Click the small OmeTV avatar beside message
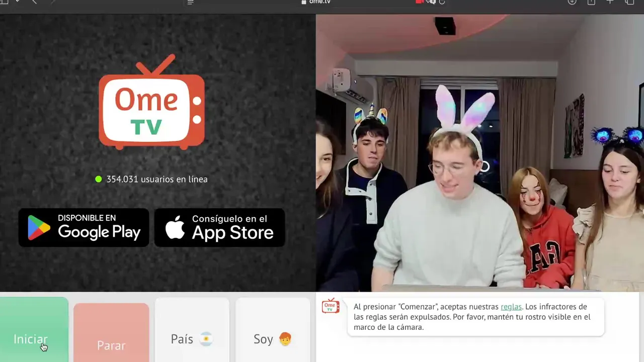Viewport: 644px width, 362px height. (x=330, y=305)
